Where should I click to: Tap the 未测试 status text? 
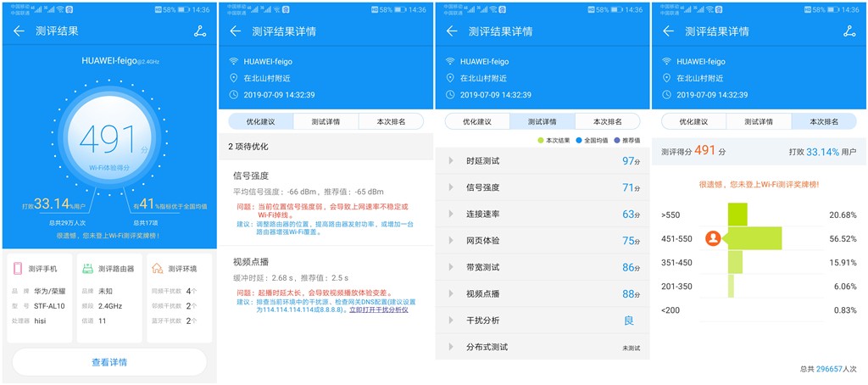(x=631, y=349)
